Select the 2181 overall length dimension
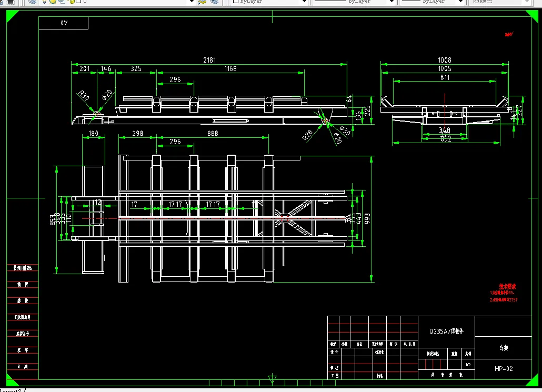This screenshot has width=542, height=392. click(209, 60)
